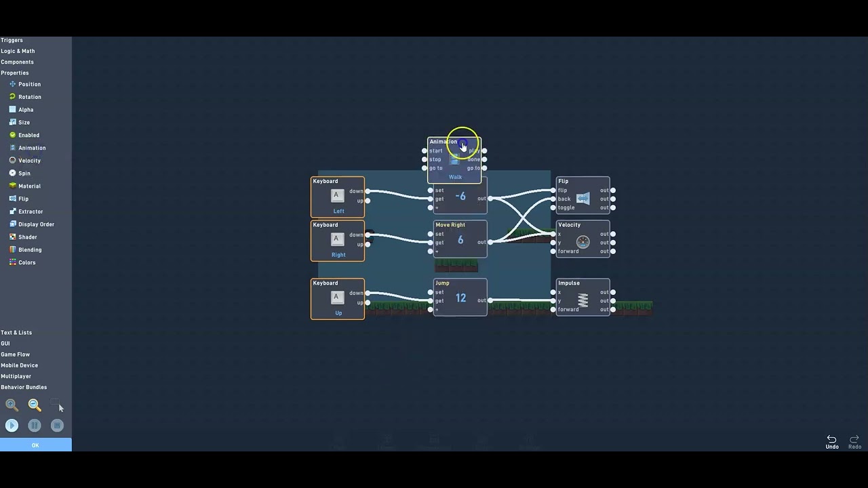This screenshot has height=488, width=868.
Task: Collapse the Properties category
Action: coord(15,73)
